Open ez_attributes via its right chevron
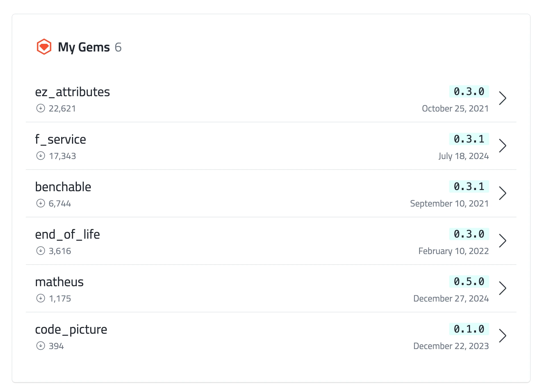This screenshot has height=392, width=544. point(503,98)
